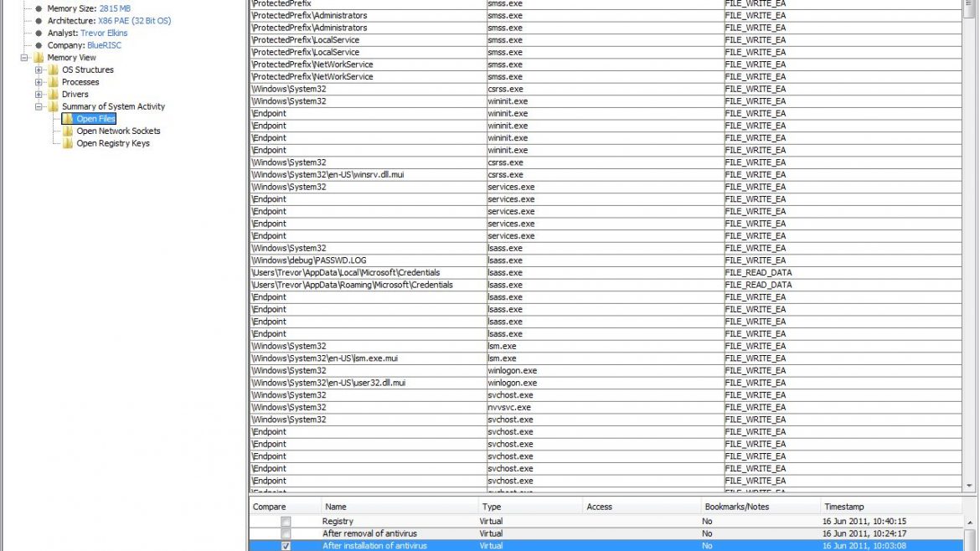Select the After installation of antivirus snapshot

(606, 546)
